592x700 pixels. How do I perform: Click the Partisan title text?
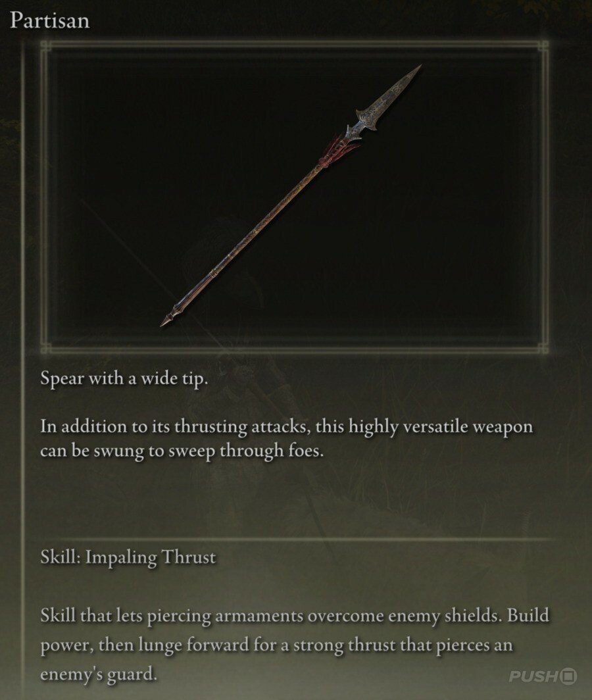(49, 21)
